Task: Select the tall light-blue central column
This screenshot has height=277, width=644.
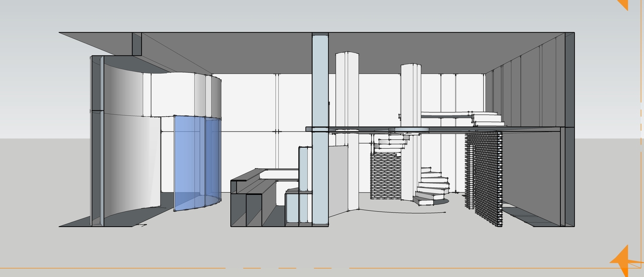Action: (x=320, y=129)
